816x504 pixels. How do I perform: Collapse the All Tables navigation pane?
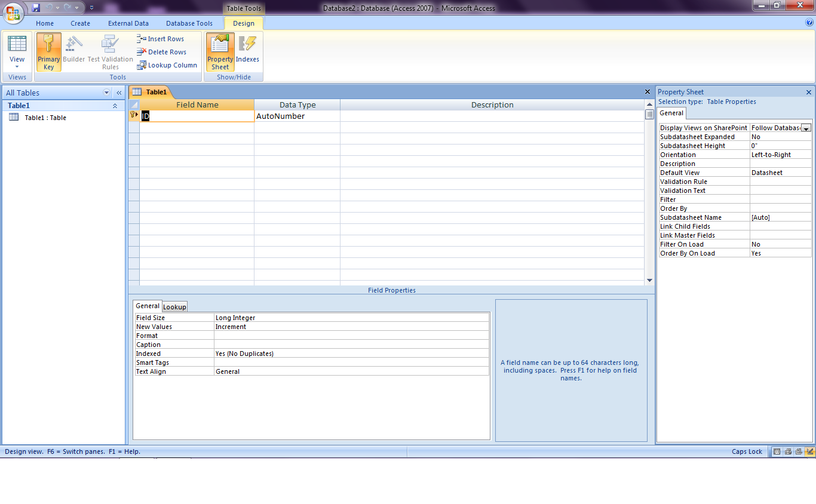118,93
